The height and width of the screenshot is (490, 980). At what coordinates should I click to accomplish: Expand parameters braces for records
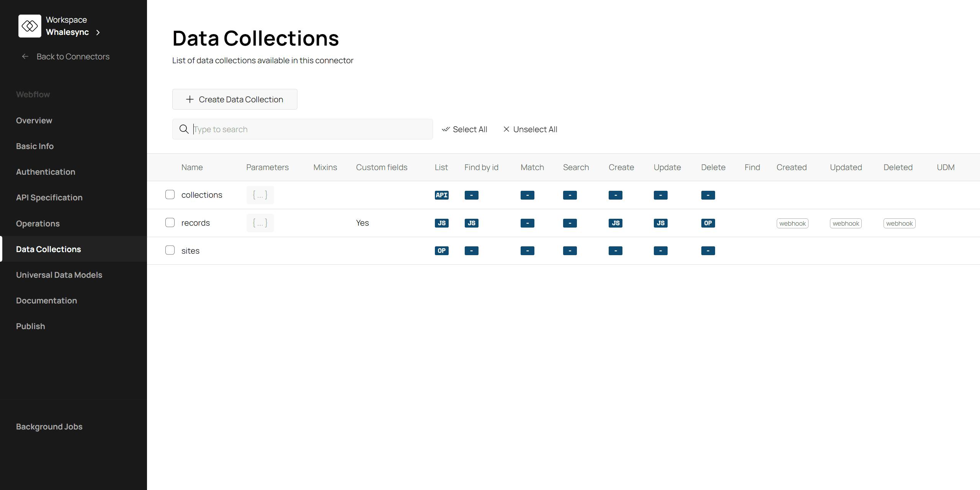pos(260,223)
